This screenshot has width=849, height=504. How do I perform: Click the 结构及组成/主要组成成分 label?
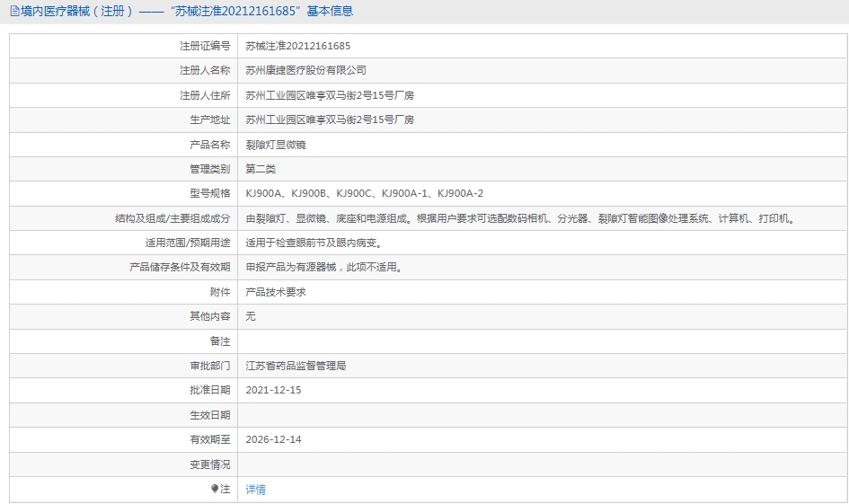coord(172,218)
